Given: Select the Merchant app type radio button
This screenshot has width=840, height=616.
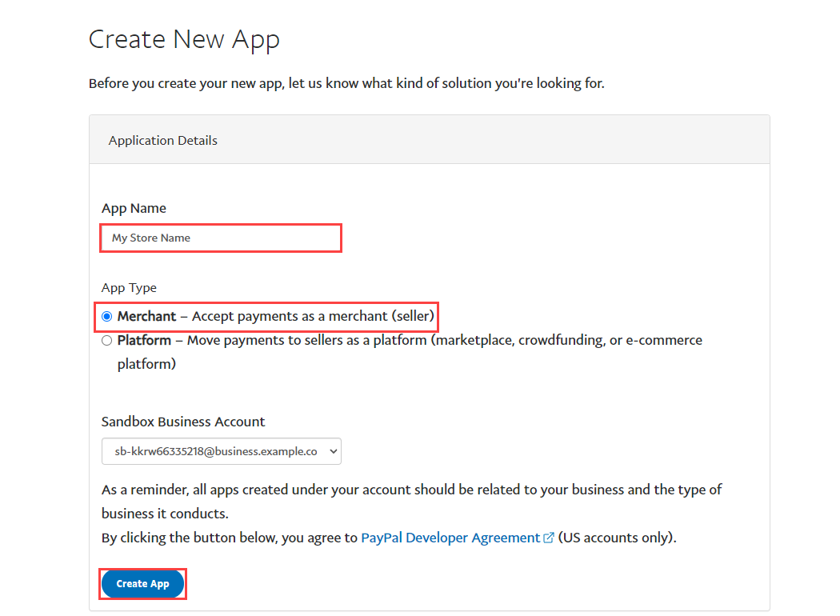Looking at the screenshot, I should click(107, 317).
